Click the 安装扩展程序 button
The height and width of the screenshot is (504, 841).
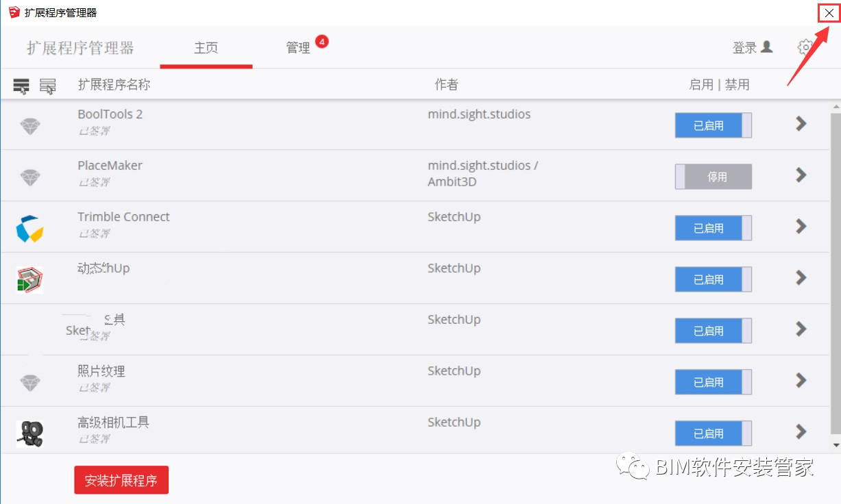(x=121, y=481)
